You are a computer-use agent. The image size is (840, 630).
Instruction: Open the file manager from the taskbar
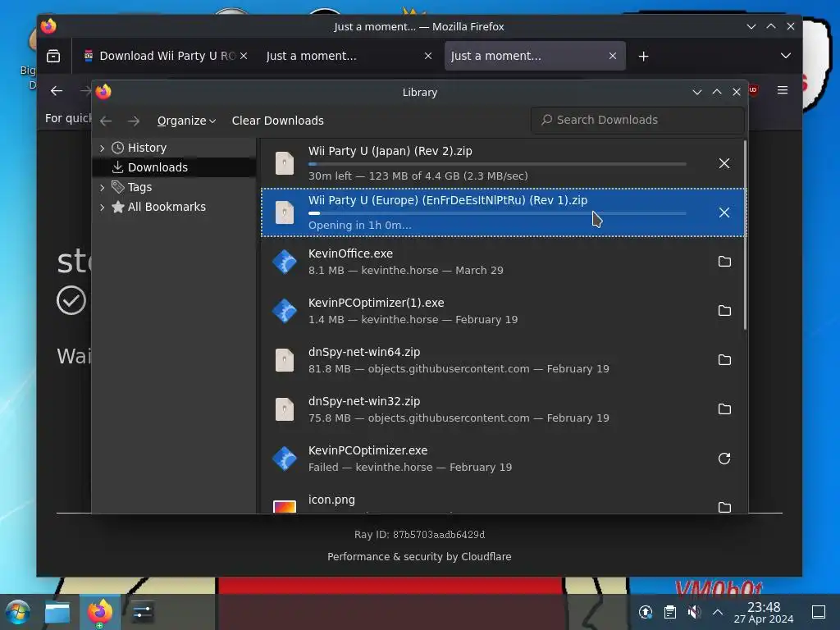coord(57,612)
